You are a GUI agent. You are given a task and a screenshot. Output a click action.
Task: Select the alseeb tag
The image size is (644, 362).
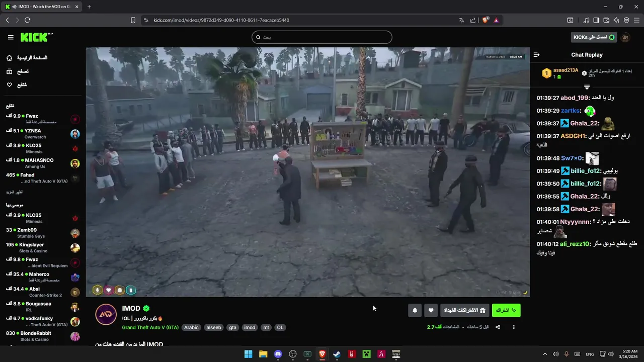[x=214, y=327]
